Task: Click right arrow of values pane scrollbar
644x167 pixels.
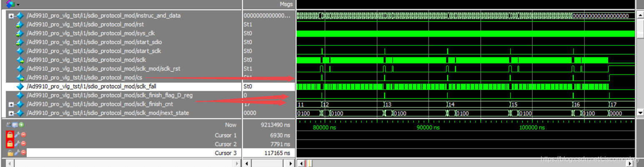Action: [x=291, y=163]
